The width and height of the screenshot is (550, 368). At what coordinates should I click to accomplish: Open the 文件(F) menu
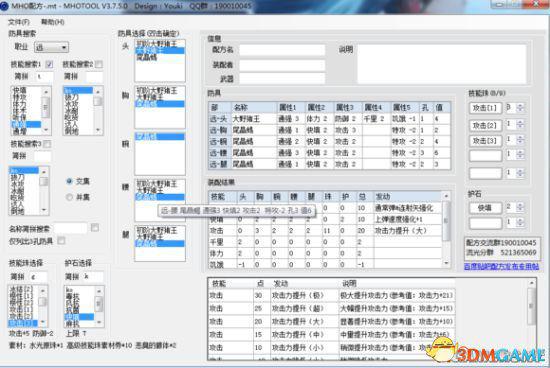pyautogui.click(x=18, y=22)
